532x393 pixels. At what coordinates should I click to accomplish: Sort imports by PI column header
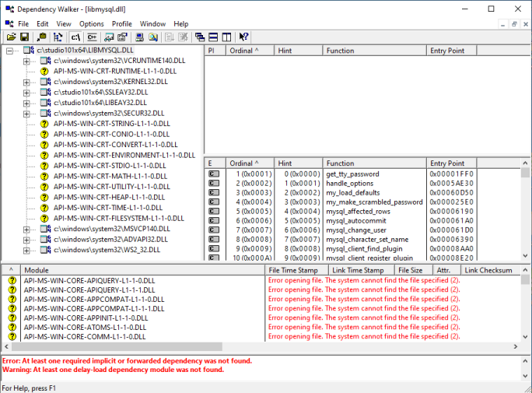pos(215,51)
